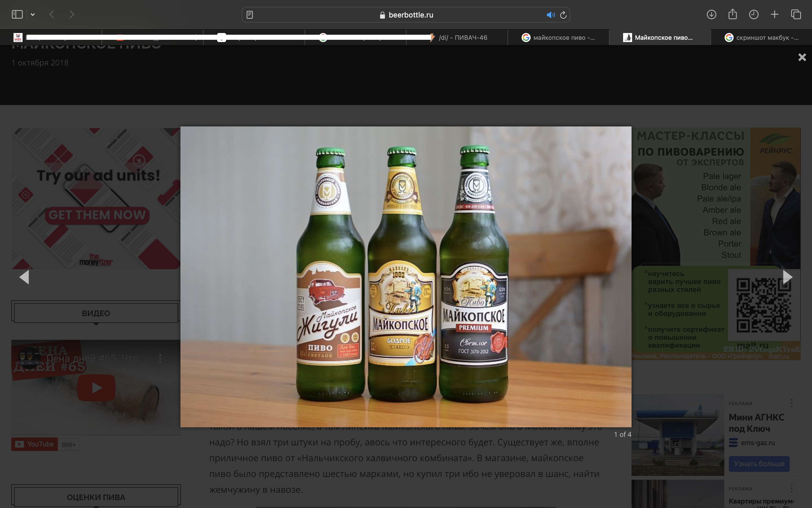Switch to скриншот макбук Google tab

[x=761, y=38]
